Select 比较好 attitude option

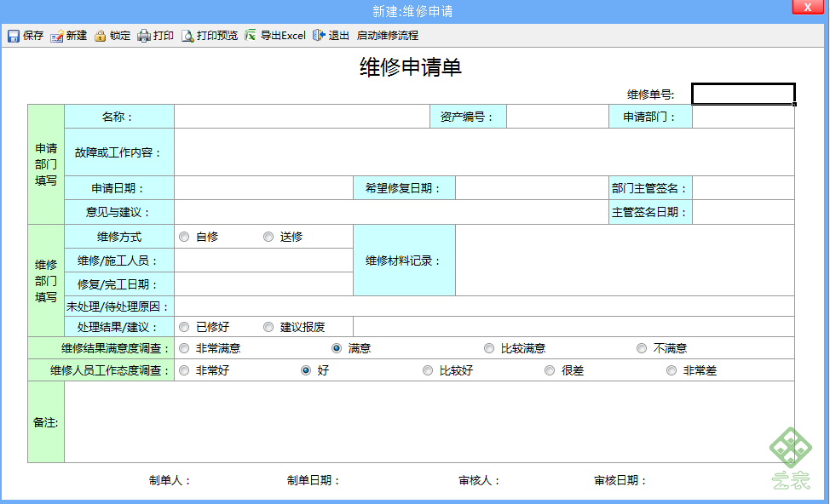click(428, 370)
